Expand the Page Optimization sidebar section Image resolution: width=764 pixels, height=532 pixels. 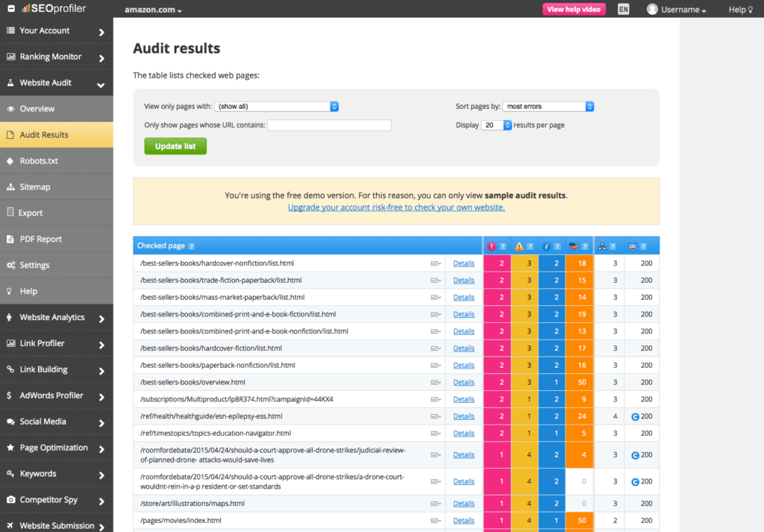pyautogui.click(x=57, y=448)
